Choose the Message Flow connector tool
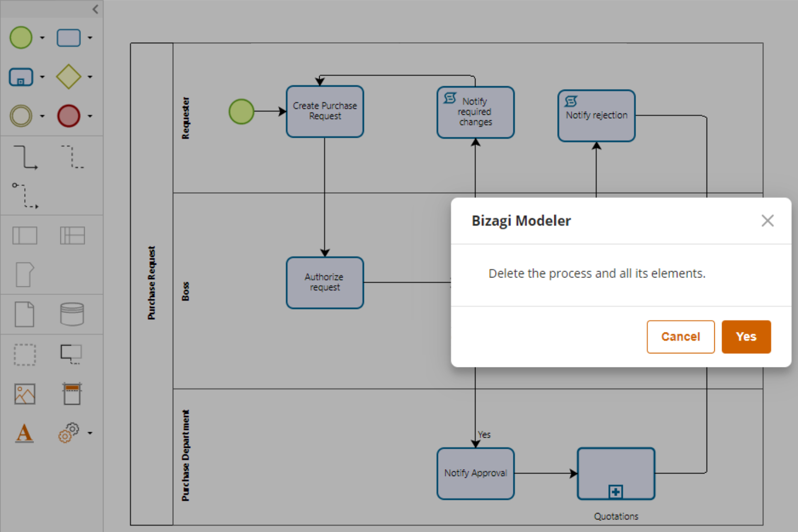The width and height of the screenshot is (798, 532). coord(25,196)
